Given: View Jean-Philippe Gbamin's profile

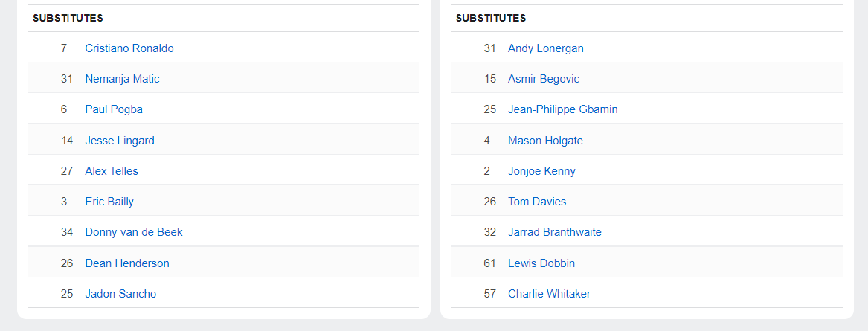Looking at the screenshot, I should pos(563,109).
